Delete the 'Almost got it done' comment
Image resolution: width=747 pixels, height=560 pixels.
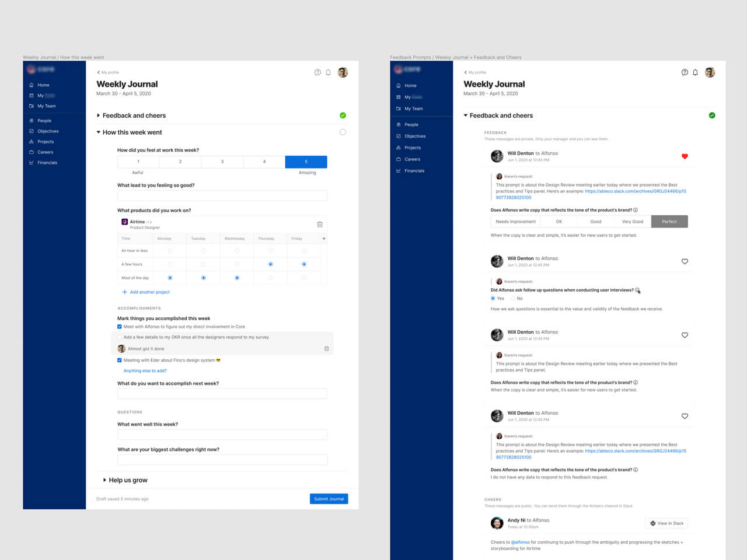tap(326, 349)
